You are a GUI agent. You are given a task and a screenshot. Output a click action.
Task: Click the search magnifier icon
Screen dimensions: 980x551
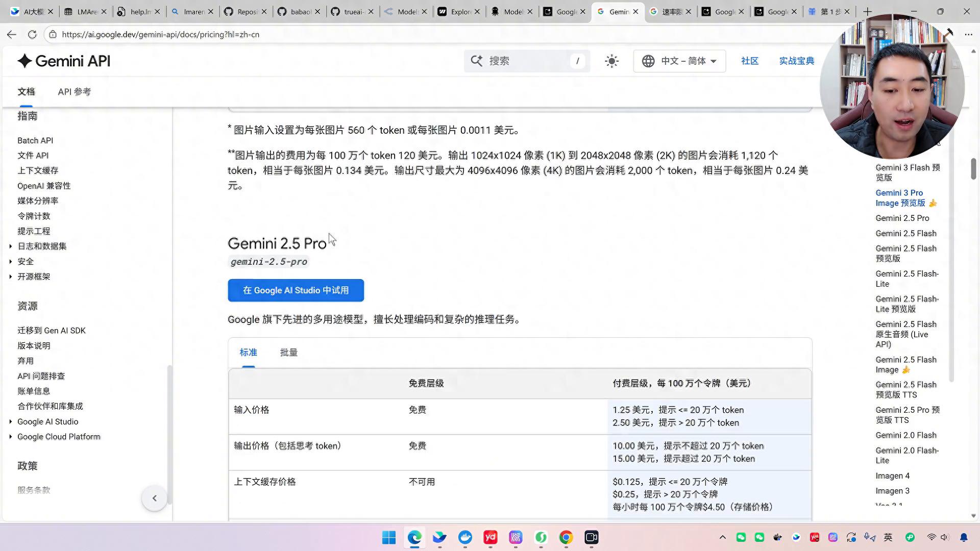click(476, 61)
